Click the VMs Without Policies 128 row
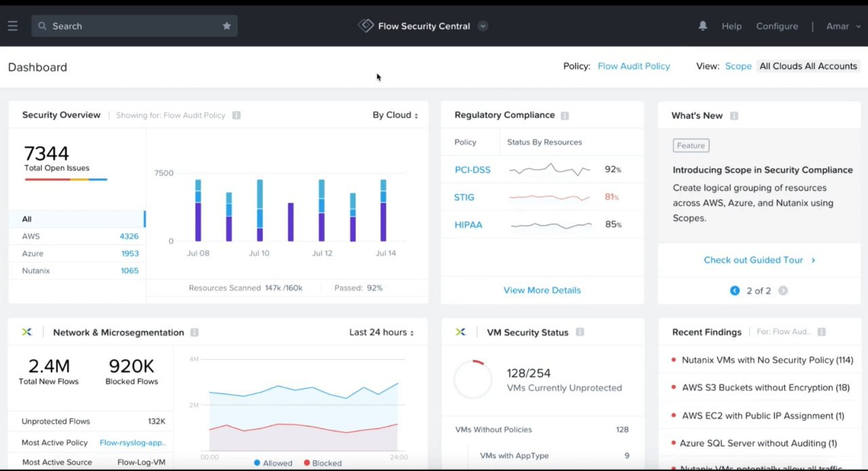This screenshot has height=471, width=868. (542, 430)
